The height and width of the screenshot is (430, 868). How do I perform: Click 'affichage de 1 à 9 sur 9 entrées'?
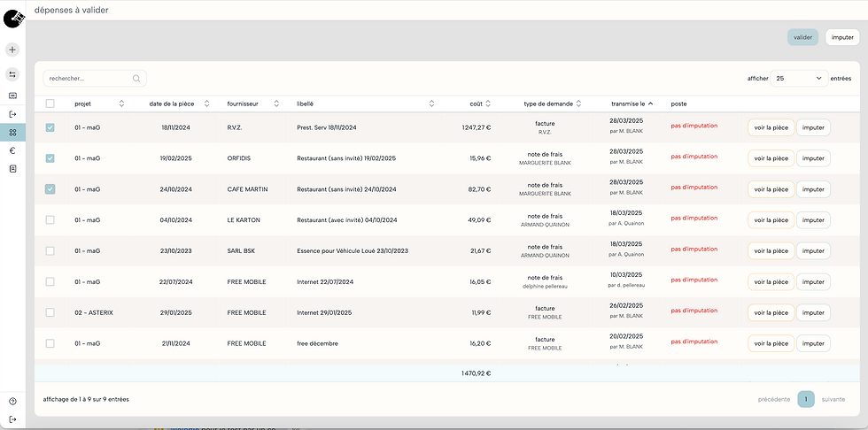click(x=86, y=399)
